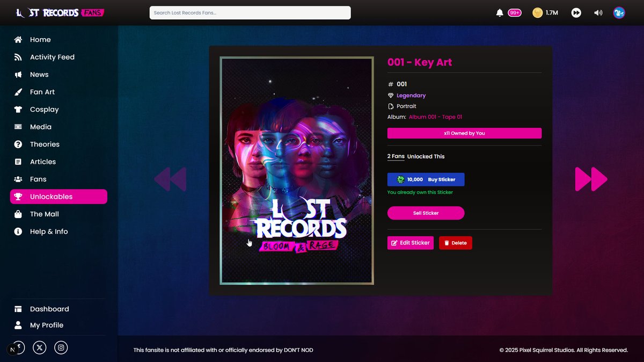Open the Articles section

(x=58, y=162)
